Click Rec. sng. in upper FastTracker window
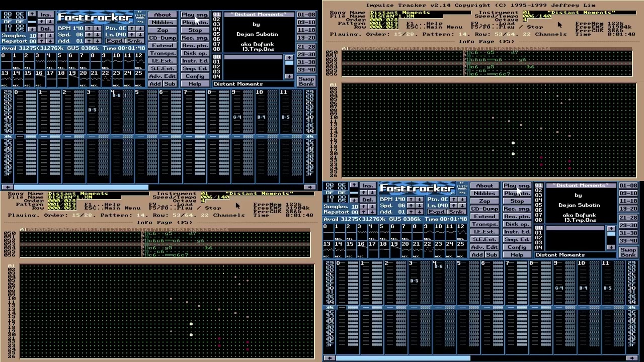Viewport: 644px width, 362px height. coord(195,38)
